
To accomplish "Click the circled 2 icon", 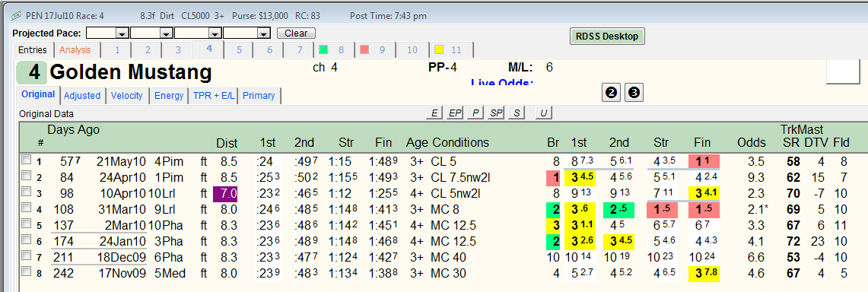I will pos(612,93).
